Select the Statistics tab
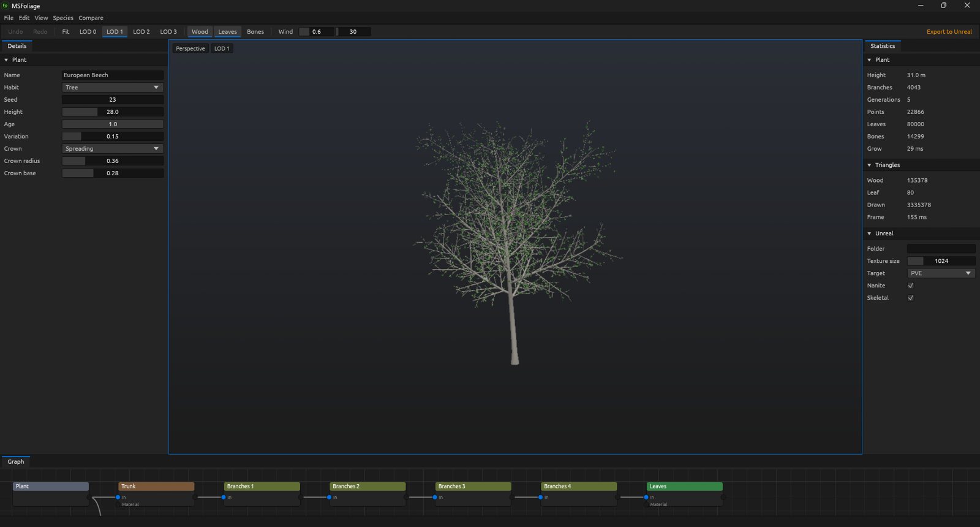Image resolution: width=980 pixels, height=527 pixels. point(883,46)
